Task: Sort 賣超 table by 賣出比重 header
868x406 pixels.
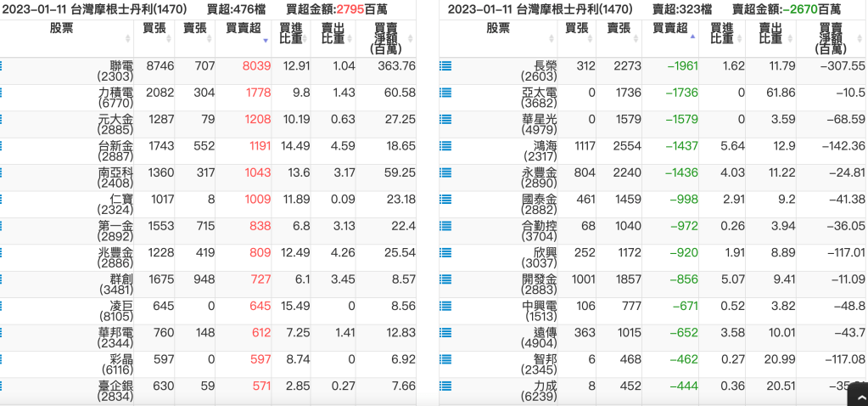Action: point(770,33)
